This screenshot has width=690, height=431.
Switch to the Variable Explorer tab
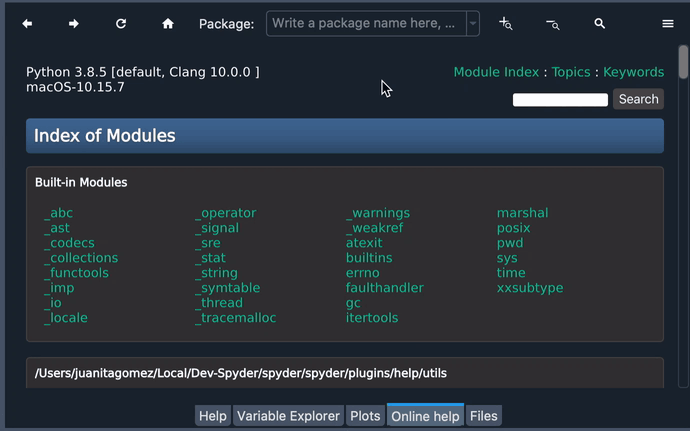pyautogui.click(x=288, y=416)
